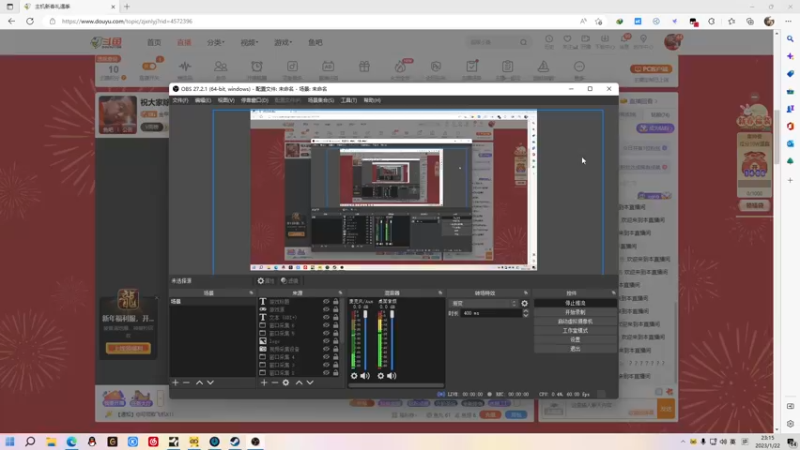
Task: Pop out the 场景 dock panel
Action: click(x=251, y=293)
